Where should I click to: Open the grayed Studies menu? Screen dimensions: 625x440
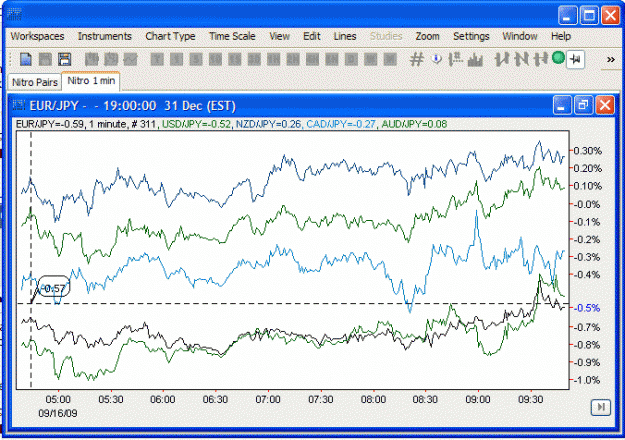pyautogui.click(x=386, y=36)
